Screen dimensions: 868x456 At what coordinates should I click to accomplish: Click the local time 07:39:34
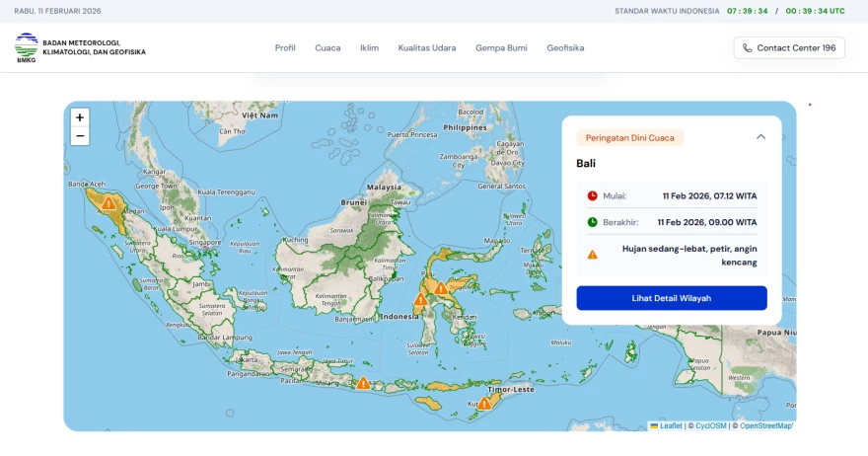(748, 11)
